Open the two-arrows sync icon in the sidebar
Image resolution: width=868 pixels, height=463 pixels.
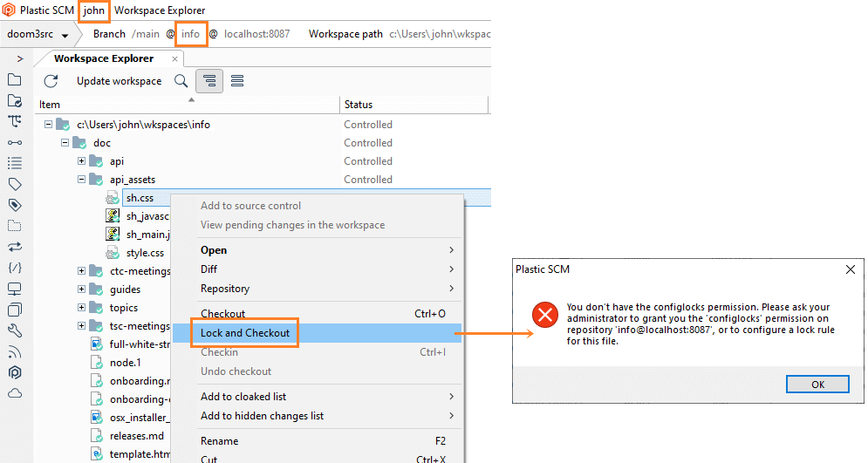[x=14, y=247]
